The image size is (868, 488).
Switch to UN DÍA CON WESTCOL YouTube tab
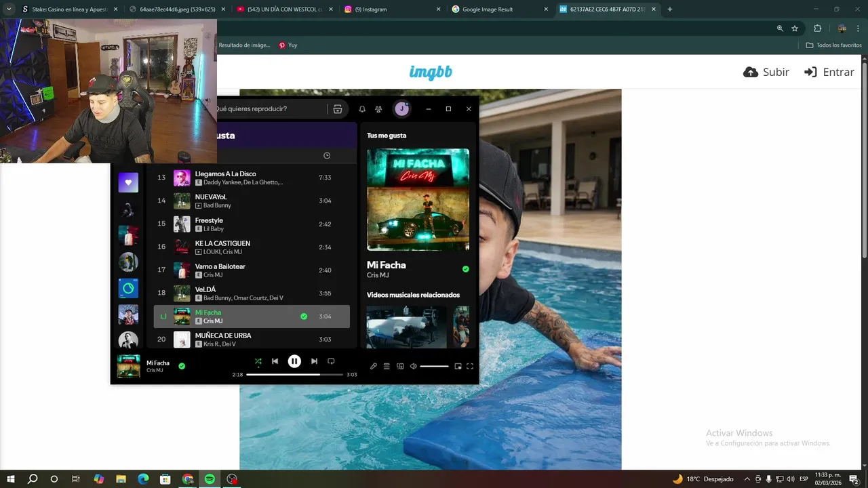pyautogui.click(x=283, y=9)
